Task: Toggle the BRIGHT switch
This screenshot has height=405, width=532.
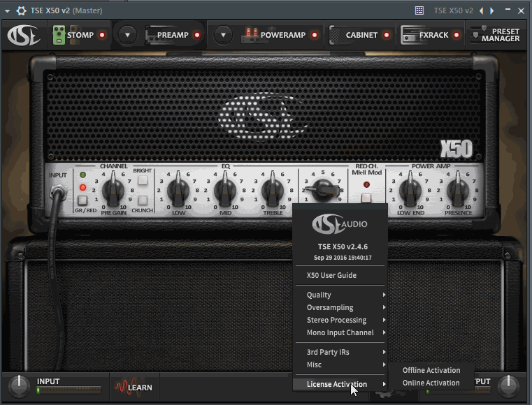Action: coord(143,180)
